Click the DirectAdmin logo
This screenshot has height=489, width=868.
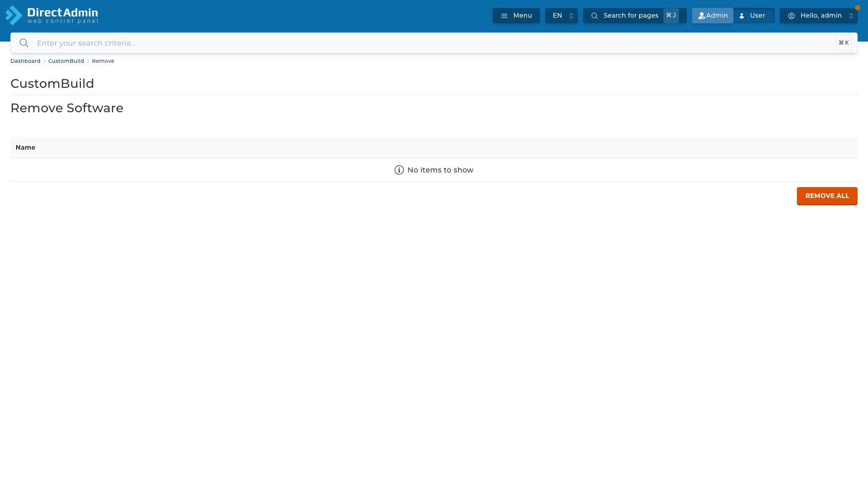(51, 15)
